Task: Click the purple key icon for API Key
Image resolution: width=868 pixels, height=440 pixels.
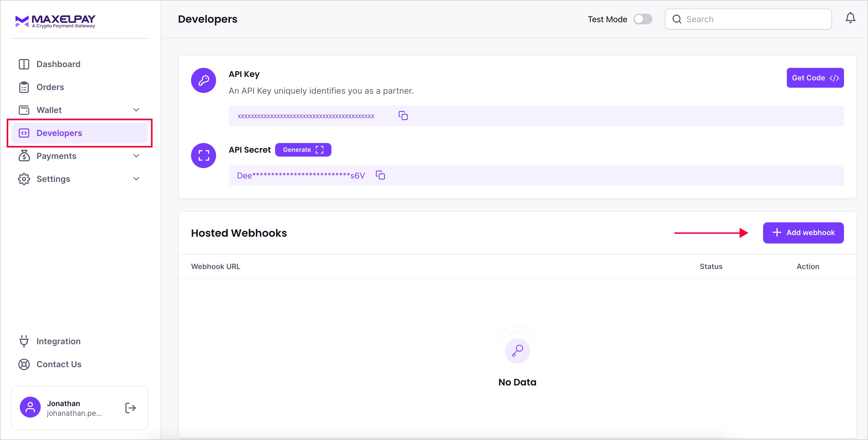Action: pos(203,80)
